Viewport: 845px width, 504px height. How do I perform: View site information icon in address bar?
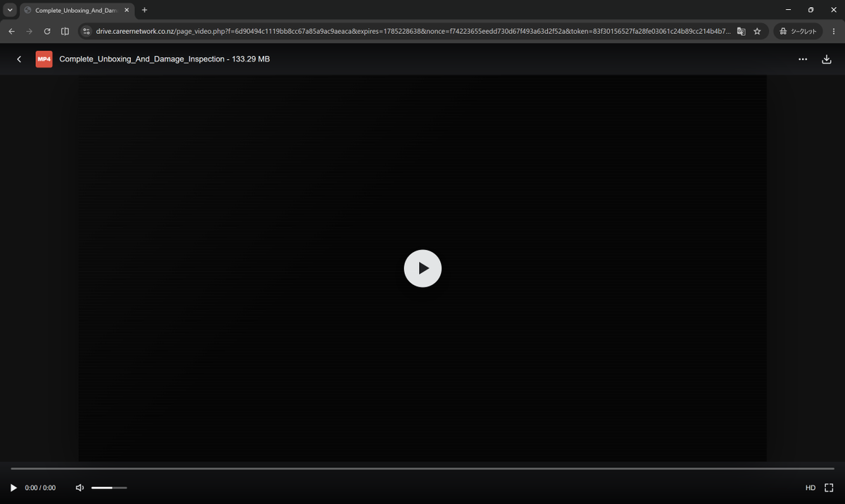(87, 31)
